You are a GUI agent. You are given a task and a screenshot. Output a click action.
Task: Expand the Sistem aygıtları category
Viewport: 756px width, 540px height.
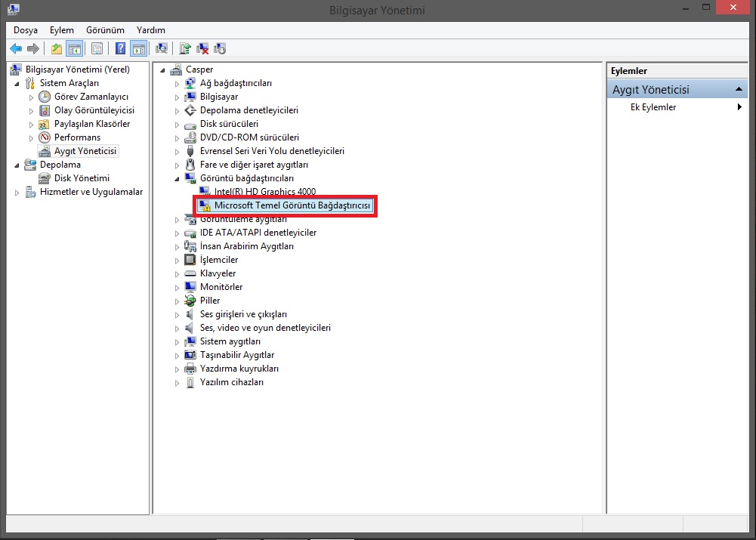pos(177,342)
